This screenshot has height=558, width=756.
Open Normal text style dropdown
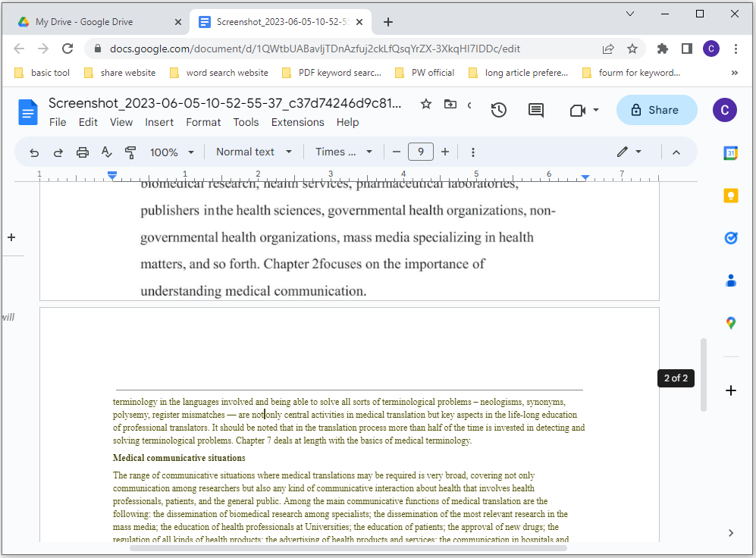253,152
